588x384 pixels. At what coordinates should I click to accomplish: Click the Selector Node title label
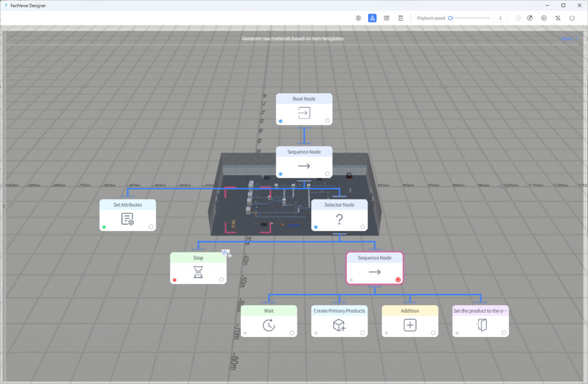point(339,205)
